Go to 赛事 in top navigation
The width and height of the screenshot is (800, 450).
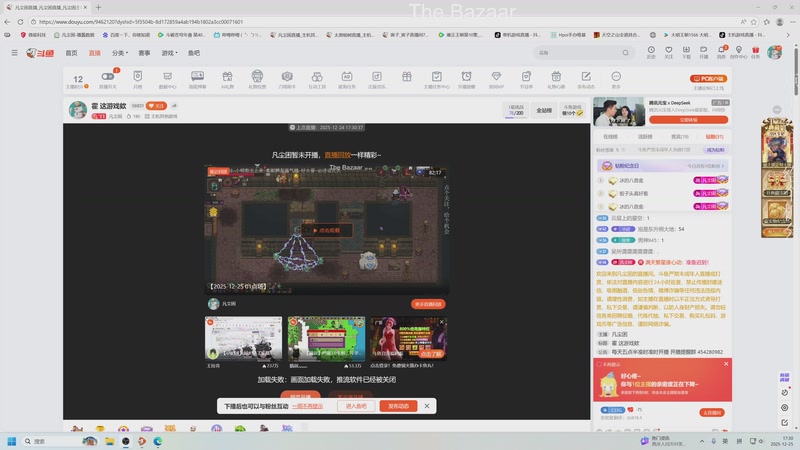(x=144, y=53)
